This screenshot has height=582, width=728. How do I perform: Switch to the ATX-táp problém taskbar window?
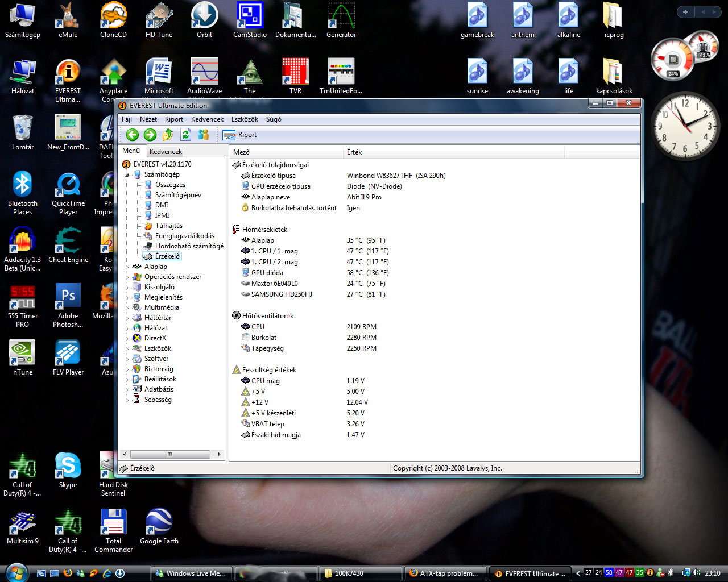(445, 573)
